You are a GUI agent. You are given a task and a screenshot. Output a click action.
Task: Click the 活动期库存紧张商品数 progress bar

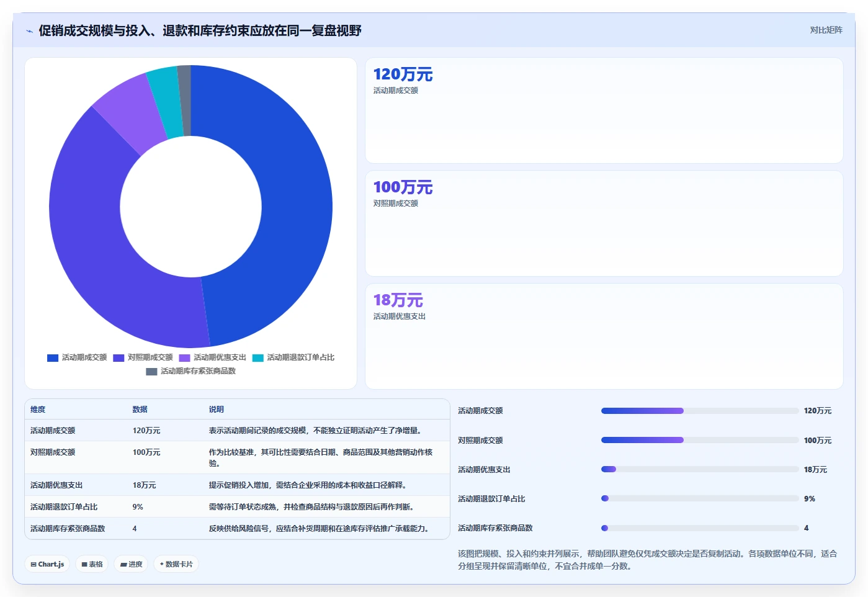click(x=700, y=528)
